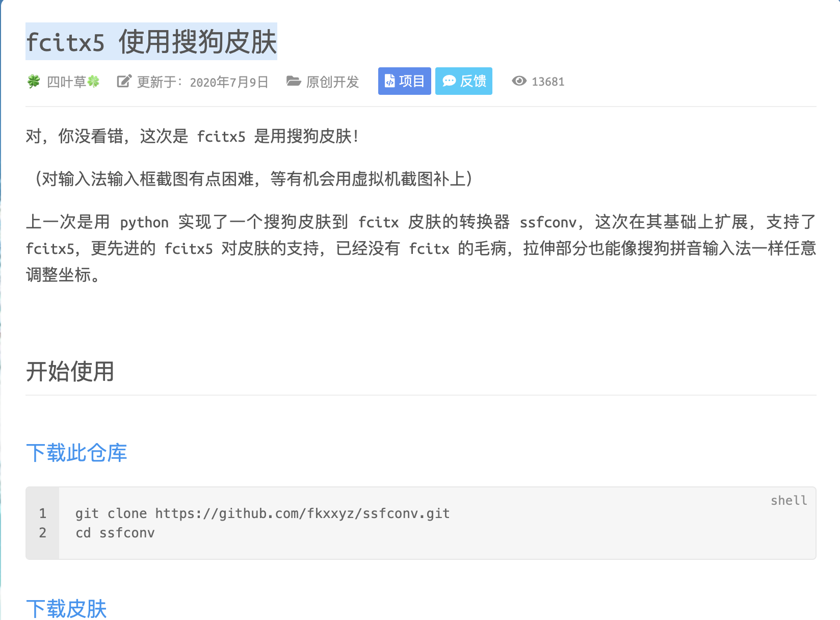The width and height of the screenshot is (840, 620).
Task: Open the 反馈 feedback button
Action: [464, 81]
